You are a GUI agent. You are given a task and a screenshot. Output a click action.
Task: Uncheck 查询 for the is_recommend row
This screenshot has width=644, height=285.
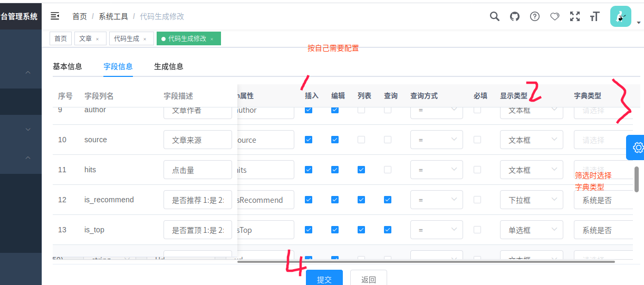(x=388, y=200)
